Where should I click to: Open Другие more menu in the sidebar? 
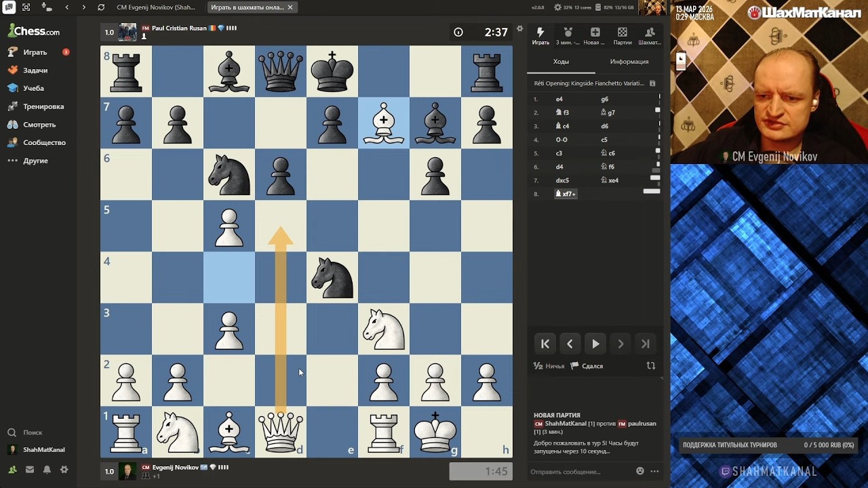(x=35, y=161)
